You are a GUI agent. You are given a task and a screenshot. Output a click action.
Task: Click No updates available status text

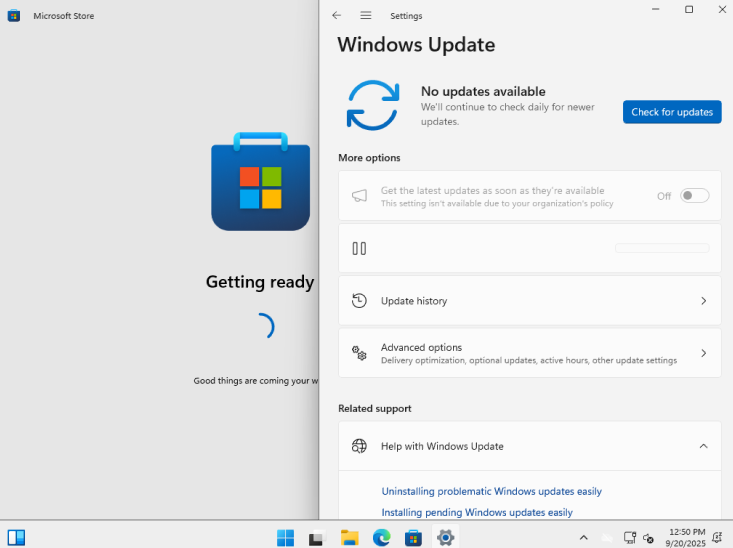(x=483, y=91)
